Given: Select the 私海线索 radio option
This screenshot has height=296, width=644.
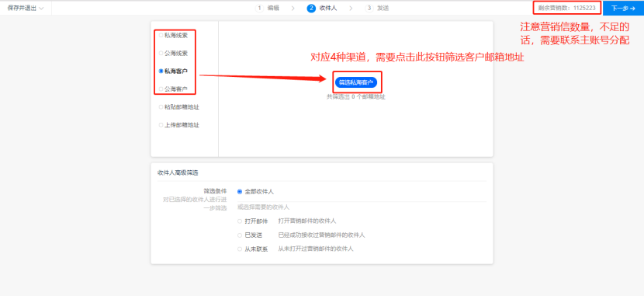Looking at the screenshot, I should (161, 36).
